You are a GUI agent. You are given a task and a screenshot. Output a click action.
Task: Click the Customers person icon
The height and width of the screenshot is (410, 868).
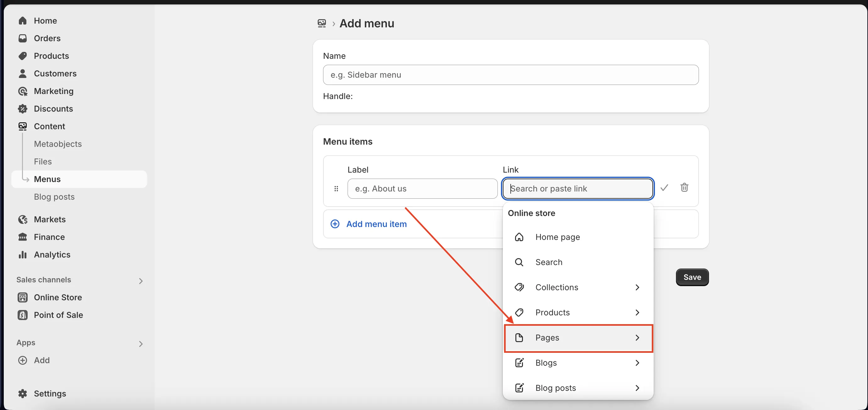(23, 73)
